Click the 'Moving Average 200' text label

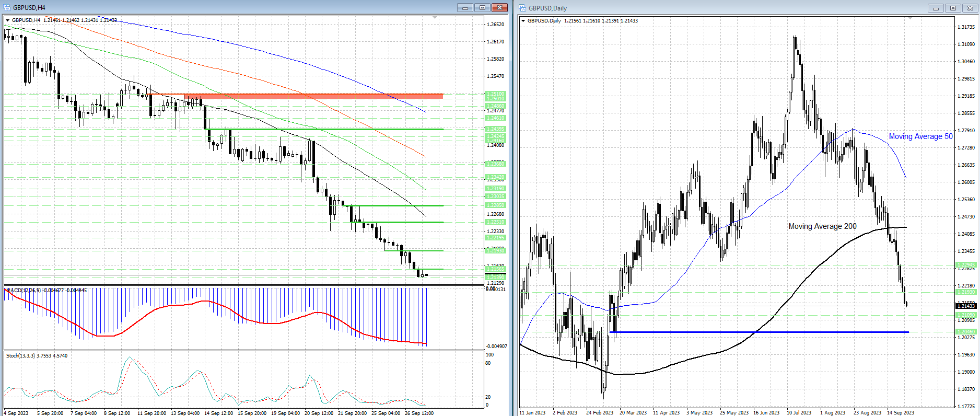pyautogui.click(x=822, y=226)
